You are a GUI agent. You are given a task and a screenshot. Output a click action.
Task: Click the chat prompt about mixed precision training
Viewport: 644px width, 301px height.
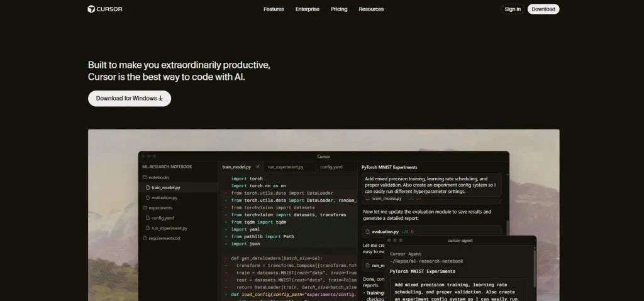click(x=431, y=185)
